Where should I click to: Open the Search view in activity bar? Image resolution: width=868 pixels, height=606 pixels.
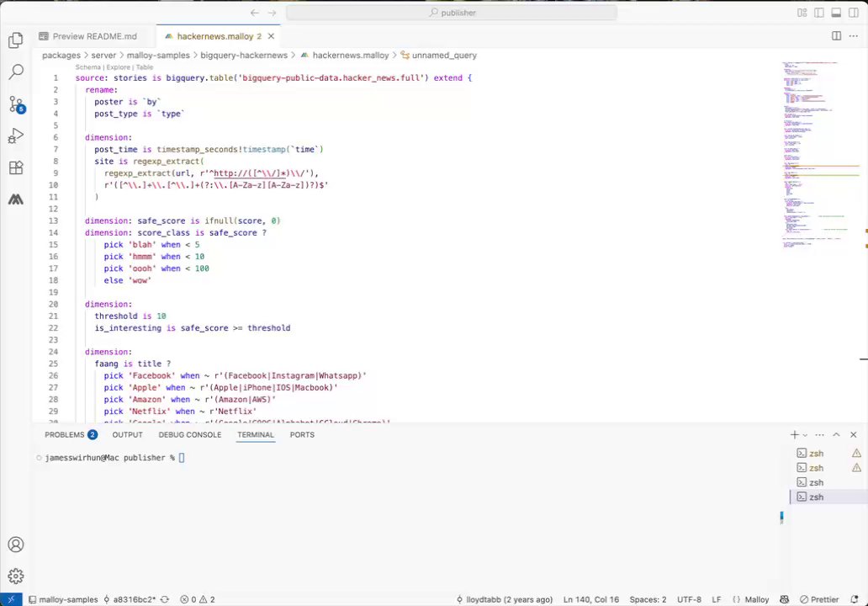pos(16,72)
